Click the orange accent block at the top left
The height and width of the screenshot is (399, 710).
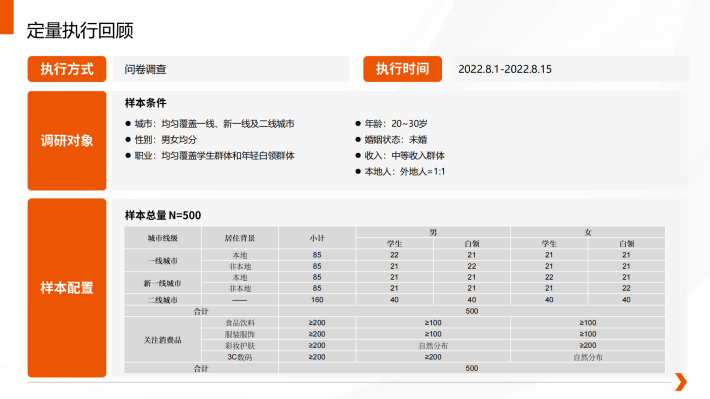click(7, 17)
